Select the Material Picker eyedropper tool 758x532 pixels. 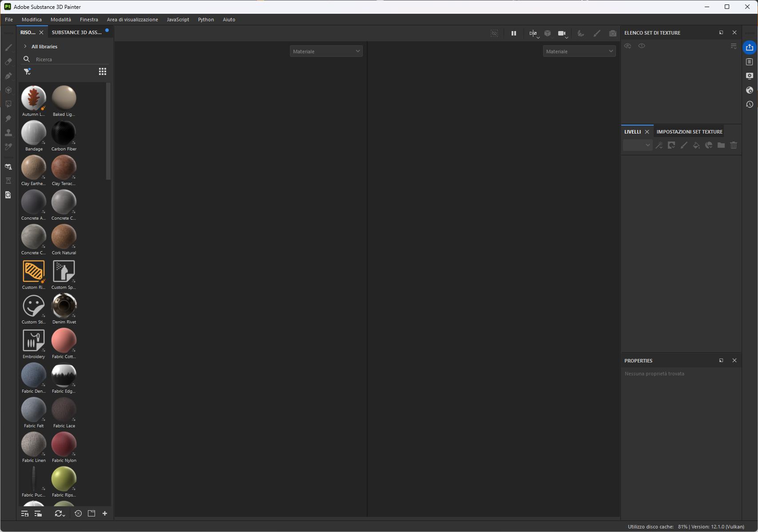click(x=8, y=147)
